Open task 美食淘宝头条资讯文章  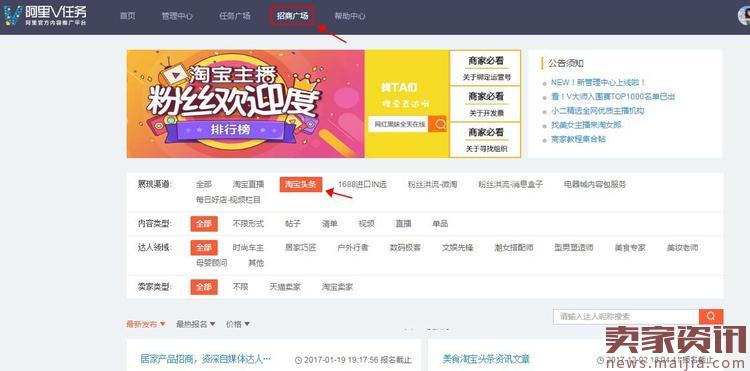pyautogui.click(x=486, y=359)
